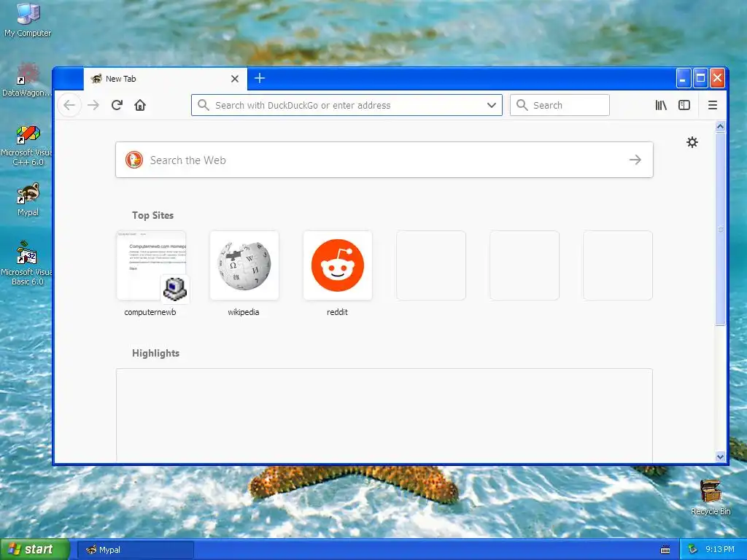The height and width of the screenshot is (560, 747).
Task: Close the New Tab tab
Action: pos(235,79)
